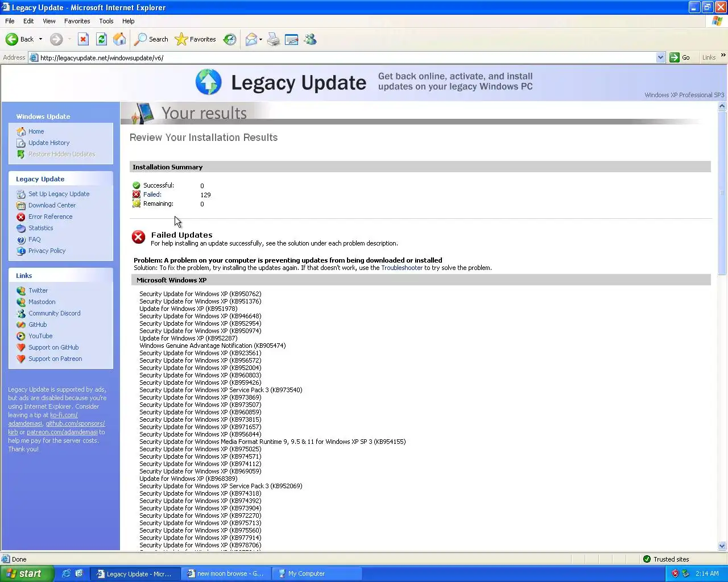
Task: Open Update History link
Action: click(49, 143)
